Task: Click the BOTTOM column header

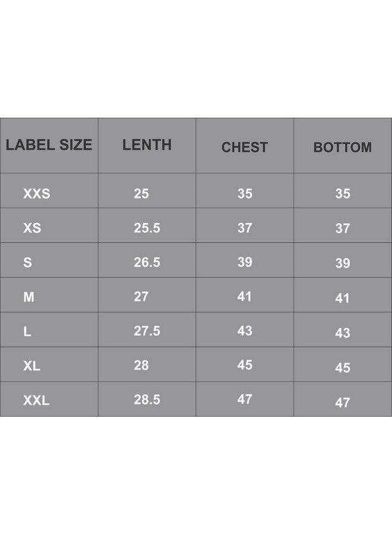Action: click(343, 147)
